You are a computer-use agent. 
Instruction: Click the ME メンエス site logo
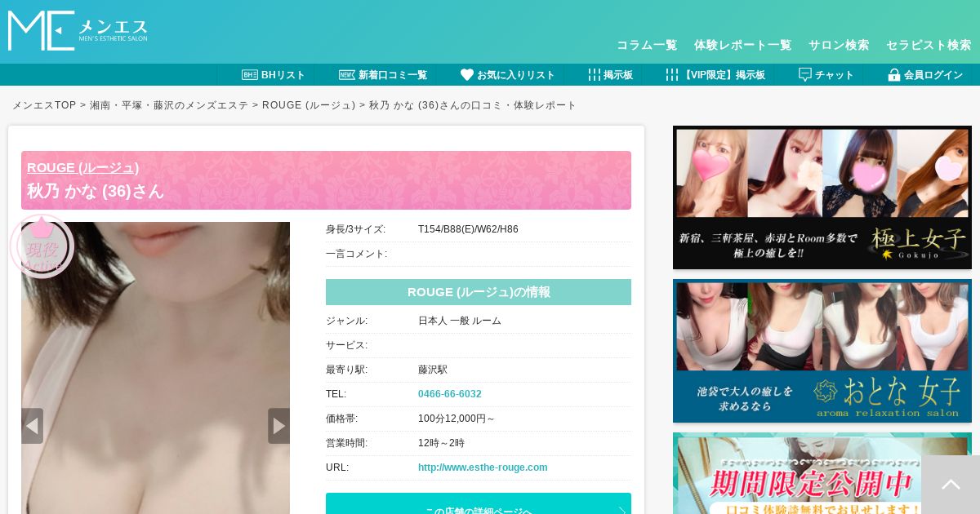coord(78,31)
